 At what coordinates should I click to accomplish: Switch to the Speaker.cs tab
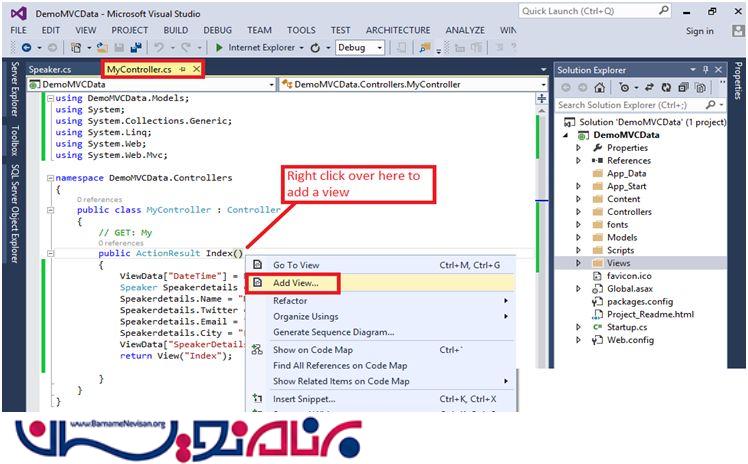pos(50,69)
